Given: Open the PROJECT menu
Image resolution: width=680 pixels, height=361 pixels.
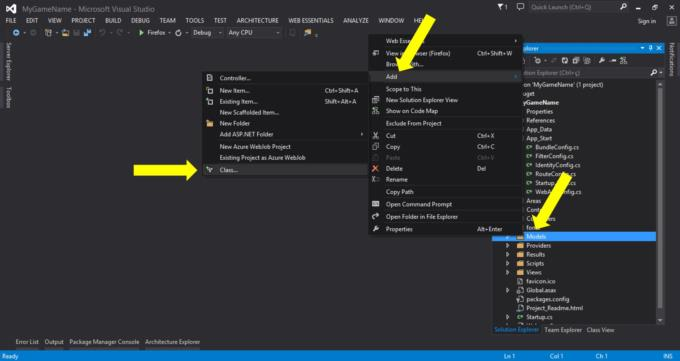Looking at the screenshot, I should [83, 20].
